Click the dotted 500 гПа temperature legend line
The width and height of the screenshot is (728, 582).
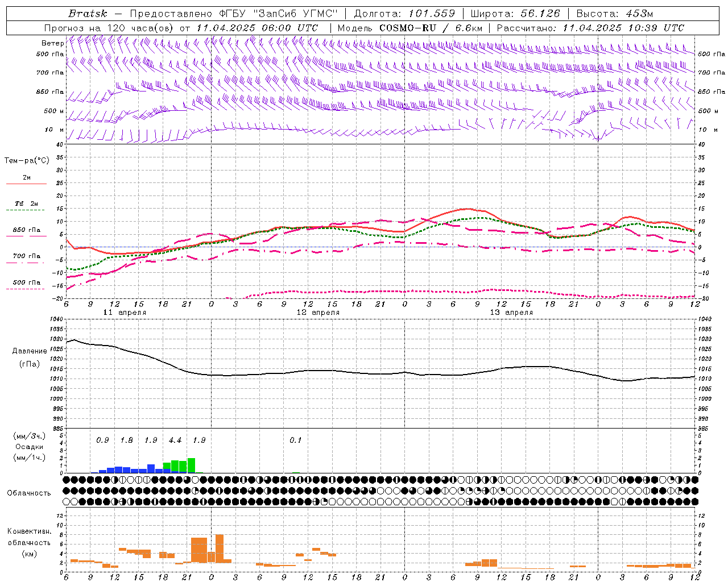point(26,289)
